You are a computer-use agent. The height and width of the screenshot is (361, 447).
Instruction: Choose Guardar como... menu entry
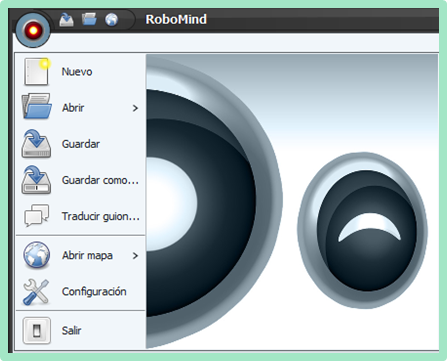point(100,180)
